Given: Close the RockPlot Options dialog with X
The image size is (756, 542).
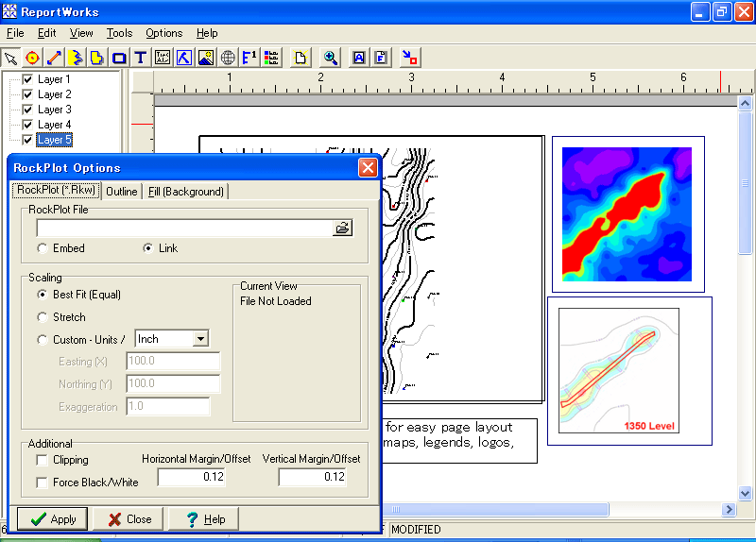Looking at the screenshot, I should pyautogui.click(x=368, y=168).
